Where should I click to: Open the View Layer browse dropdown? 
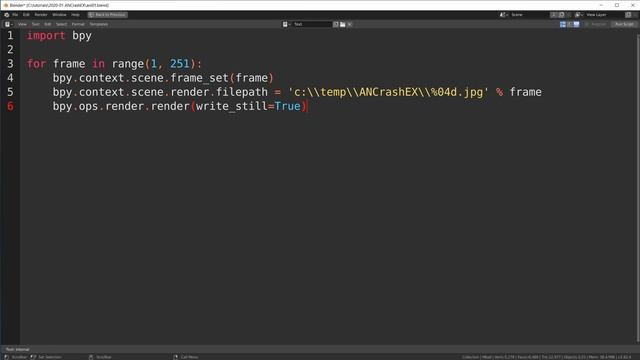click(x=579, y=15)
